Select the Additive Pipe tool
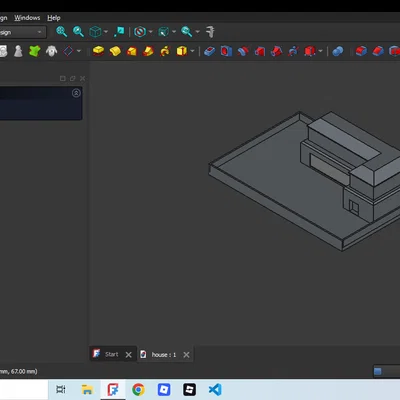This screenshot has height=400, width=400. click(148, 51)
